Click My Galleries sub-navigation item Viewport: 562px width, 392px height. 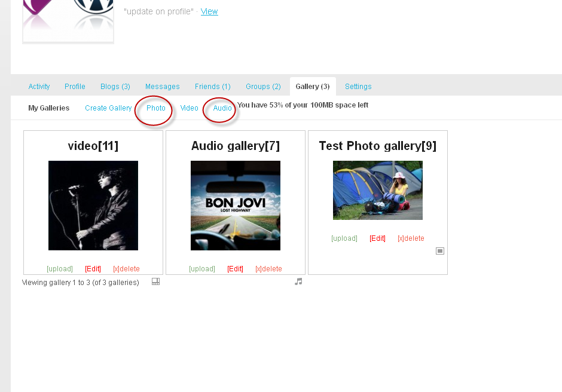[49, 108]
